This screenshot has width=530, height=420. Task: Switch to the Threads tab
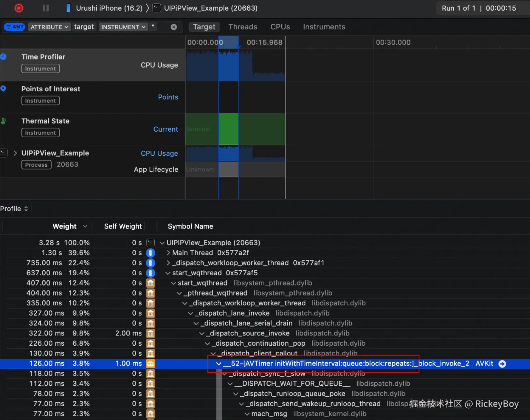pos(243,27)
